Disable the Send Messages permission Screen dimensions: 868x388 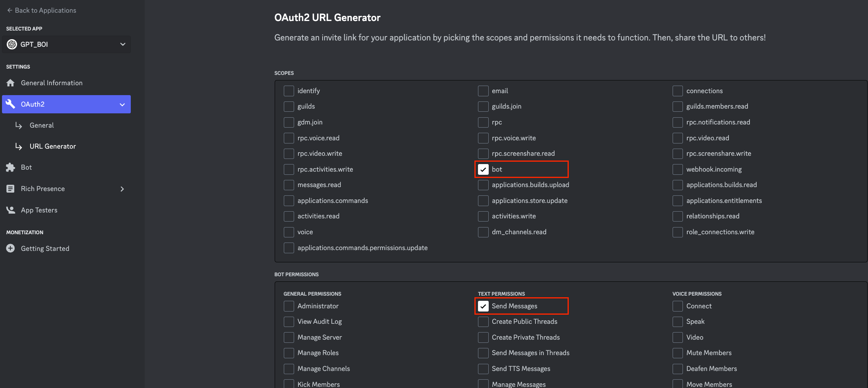[x=483, y=306]
